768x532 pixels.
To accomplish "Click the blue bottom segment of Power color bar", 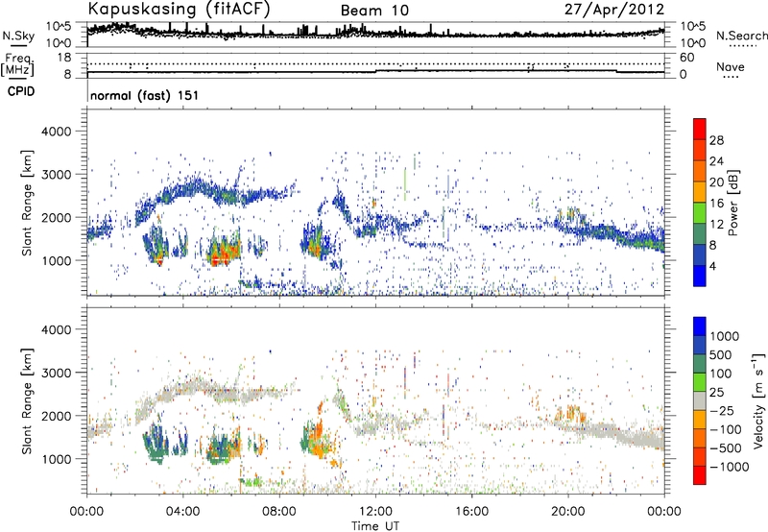I will click(700, 276).
